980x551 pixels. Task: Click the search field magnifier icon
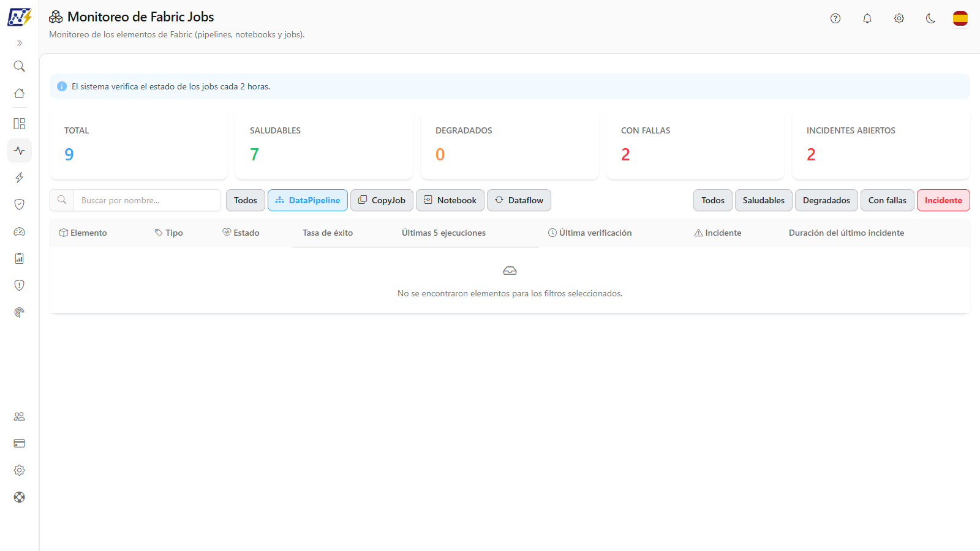pyautogui.click(x=62, y=200)
